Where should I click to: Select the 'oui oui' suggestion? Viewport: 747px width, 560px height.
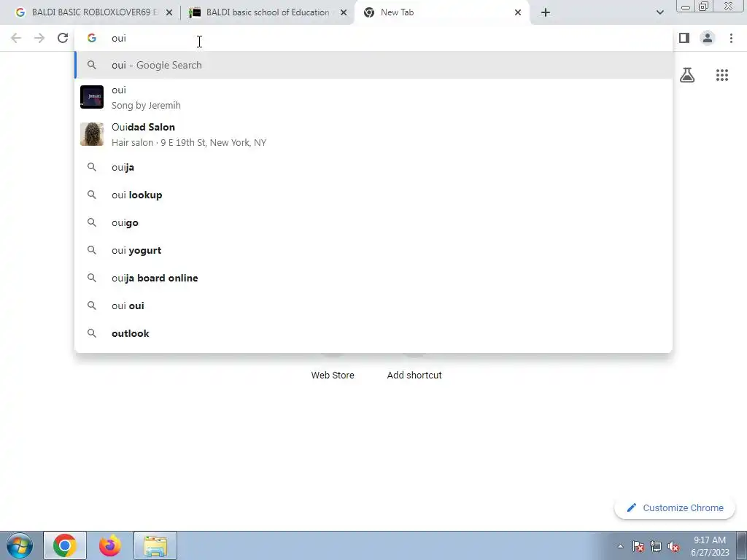point(373,306)
